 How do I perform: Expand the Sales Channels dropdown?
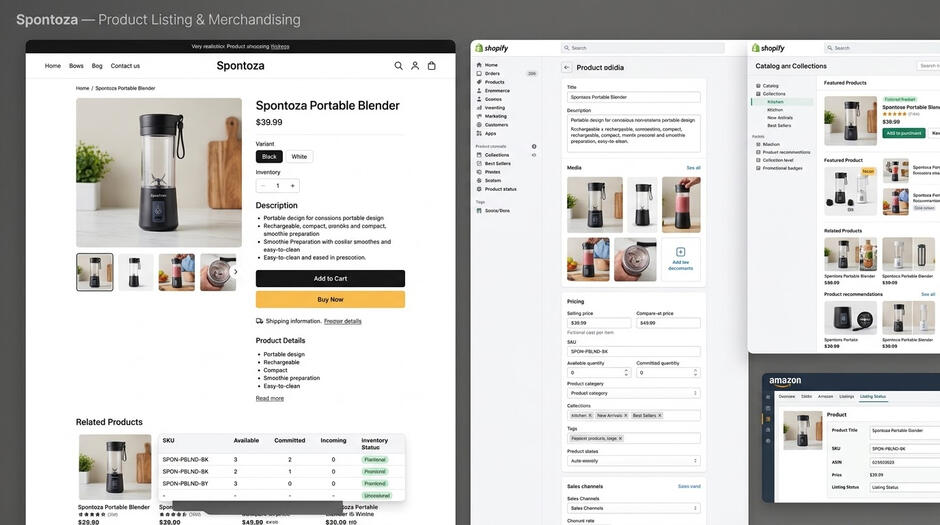point(634,508)
